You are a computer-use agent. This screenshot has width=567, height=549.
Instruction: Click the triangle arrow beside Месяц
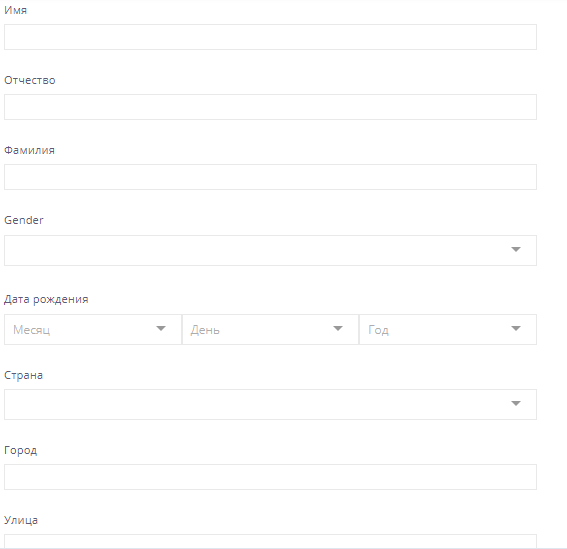[161, 328]
